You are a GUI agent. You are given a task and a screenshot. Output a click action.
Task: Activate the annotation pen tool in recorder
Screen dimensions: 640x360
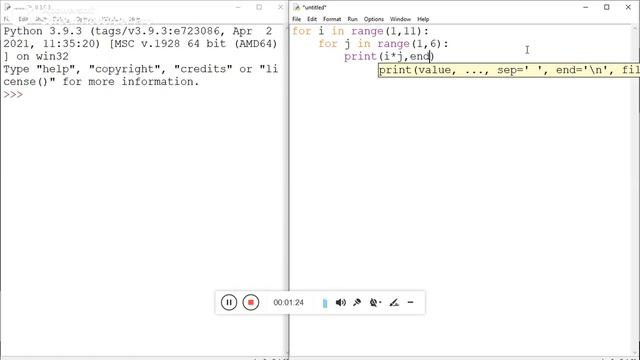394,302
